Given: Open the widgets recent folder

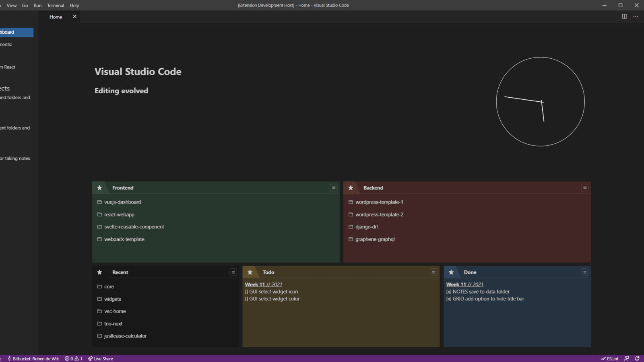Looking at the screenshot, I should [x=113, y=299].
